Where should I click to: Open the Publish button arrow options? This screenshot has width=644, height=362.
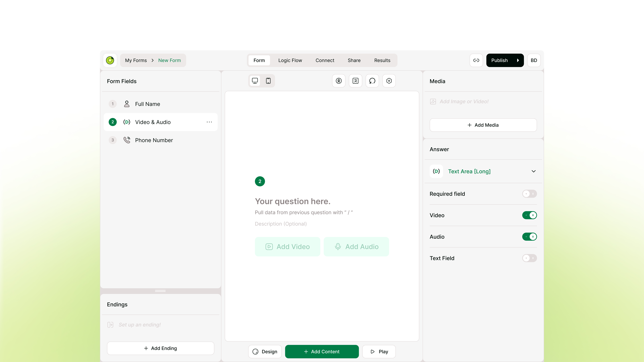point(518,60)
